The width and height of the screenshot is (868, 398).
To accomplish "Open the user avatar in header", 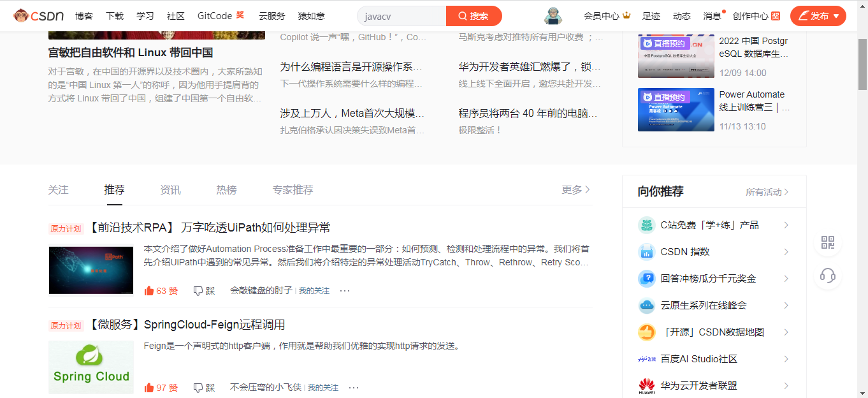I will [553, 16].
